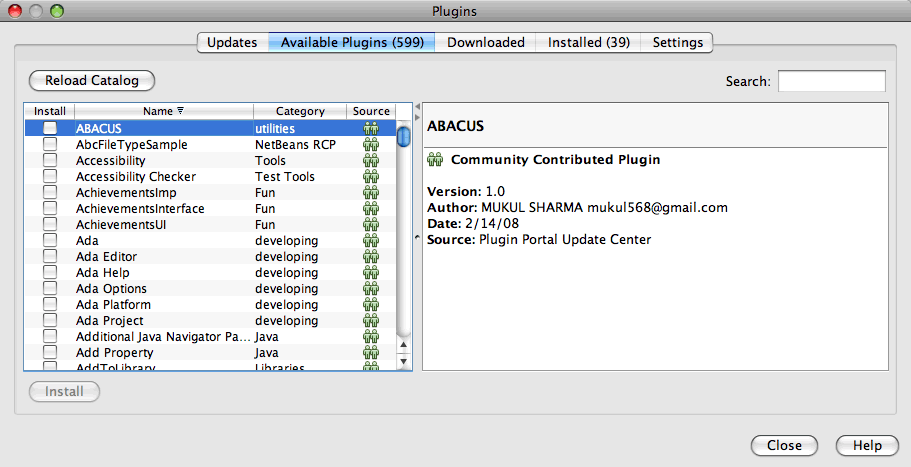Click the source icon in the AbcFileTypeSample row
Screen dimensions: 911x467
371,145
